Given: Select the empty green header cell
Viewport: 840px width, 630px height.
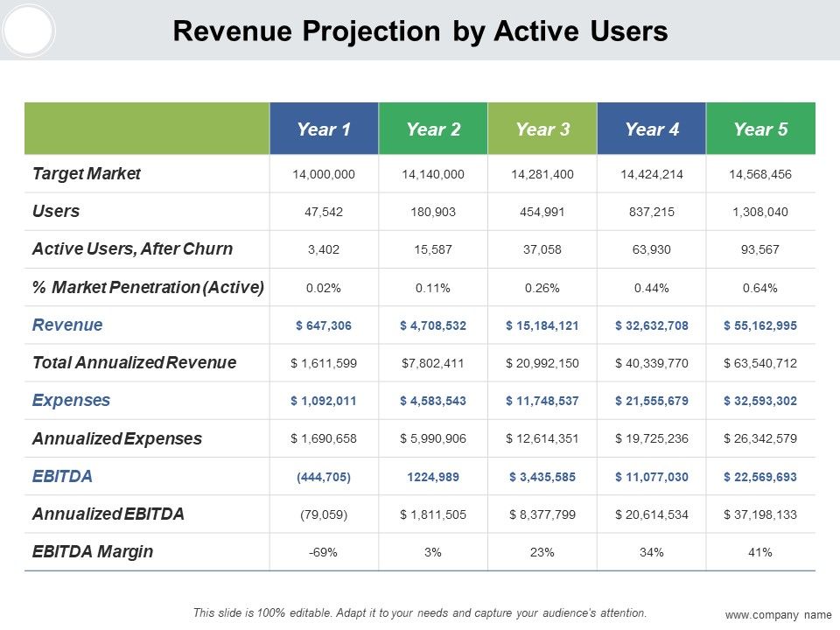Looking at the screenshot, I should (147, 129).
